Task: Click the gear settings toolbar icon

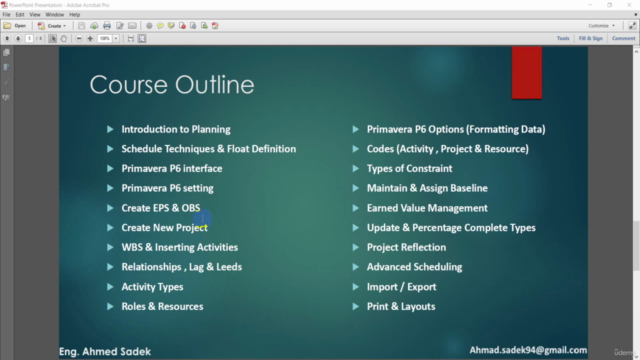Action: pos(149,26)
